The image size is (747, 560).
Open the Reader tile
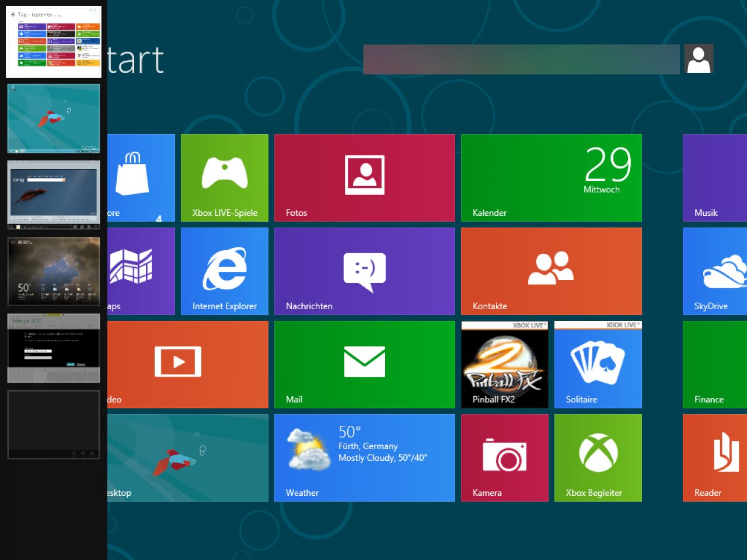click(x=715, y=458)
